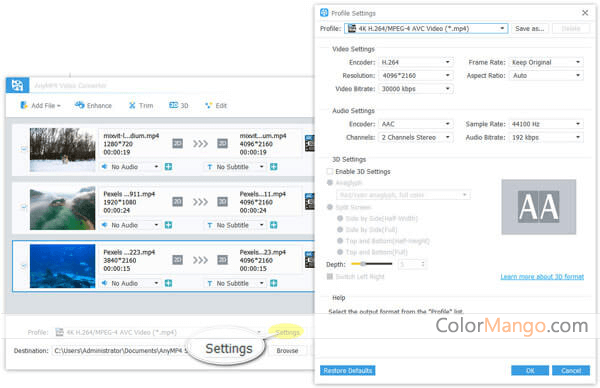The height and width of the screenshot is (388, 600).
Task: Adjust the 3D Depth slider
Action: [371, 264]
